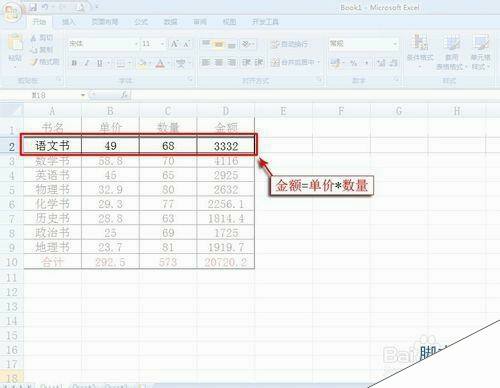Screen dimensions: 500x388
Task: Switch to the Insert ribbon tab
Action: pyautogui.click(x=69, y=22)
